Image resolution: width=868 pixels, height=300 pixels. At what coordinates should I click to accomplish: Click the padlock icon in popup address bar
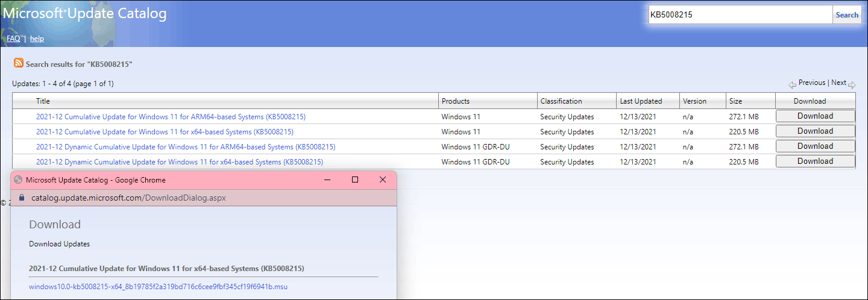[x=21, y=198]
